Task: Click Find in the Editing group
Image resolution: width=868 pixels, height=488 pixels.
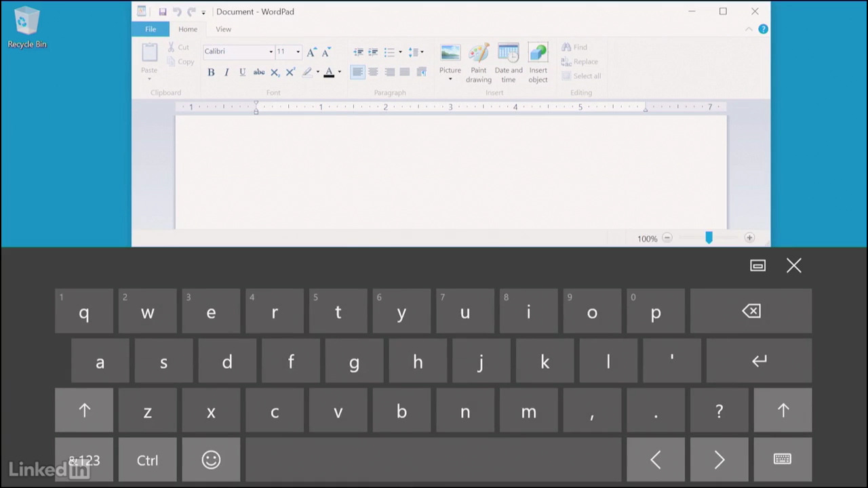Action: [574, 47]
